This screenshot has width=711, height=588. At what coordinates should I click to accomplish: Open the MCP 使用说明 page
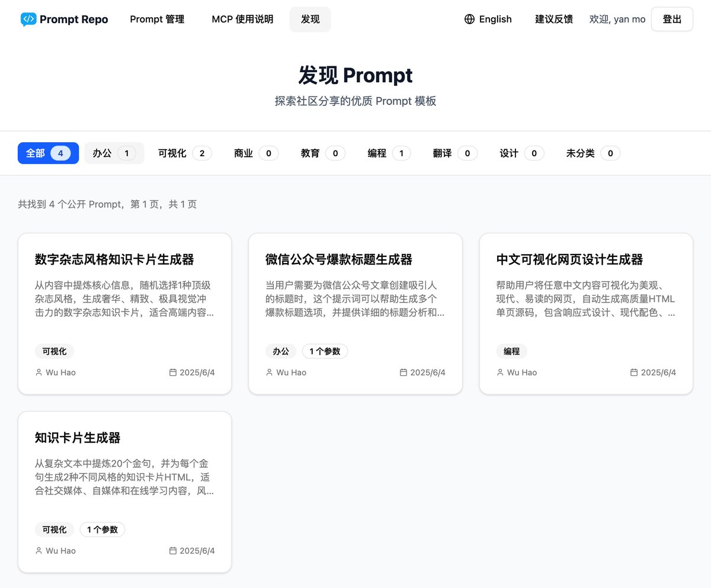[x=242, y=19]
